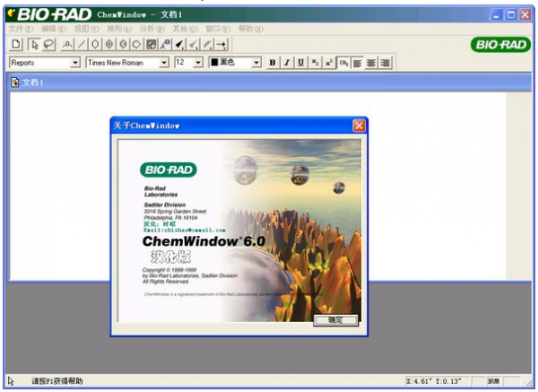Screen dimensions: 538x392
Task: Select the grey bold bond tool
Action: click(207, 44)
